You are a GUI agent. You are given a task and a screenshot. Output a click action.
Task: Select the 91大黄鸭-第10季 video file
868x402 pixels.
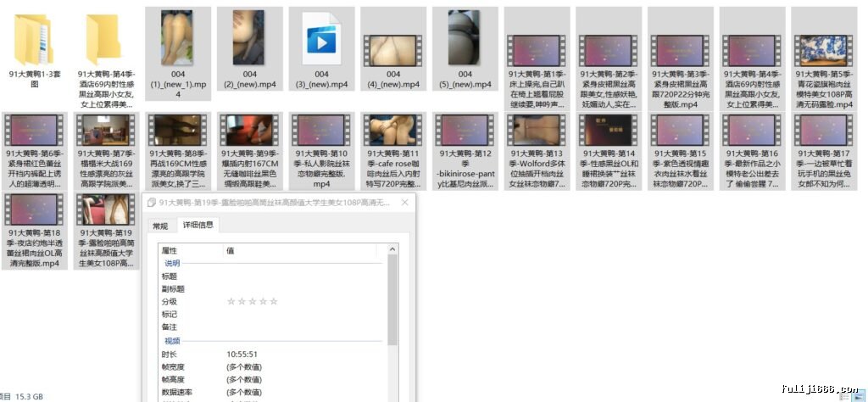(x=321, y=152)
